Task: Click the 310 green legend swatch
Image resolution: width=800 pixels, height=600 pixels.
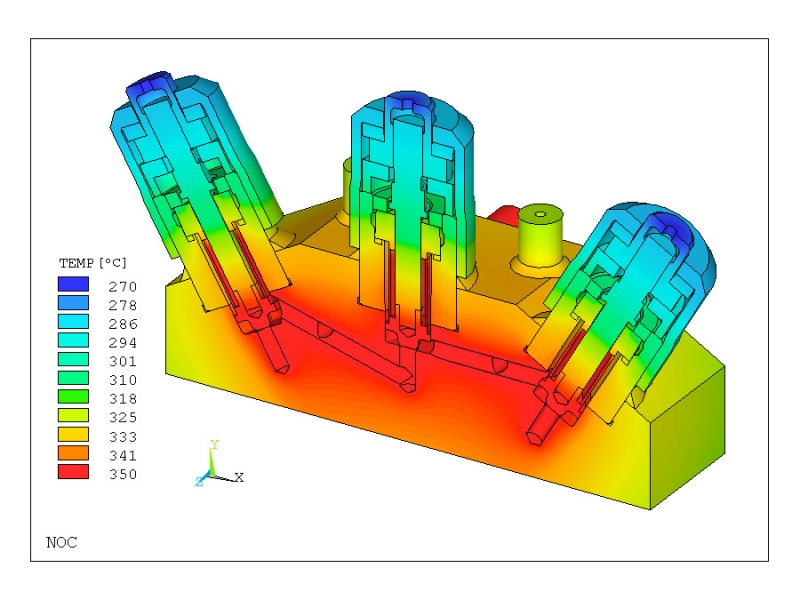Action: [x=73, y=378]
